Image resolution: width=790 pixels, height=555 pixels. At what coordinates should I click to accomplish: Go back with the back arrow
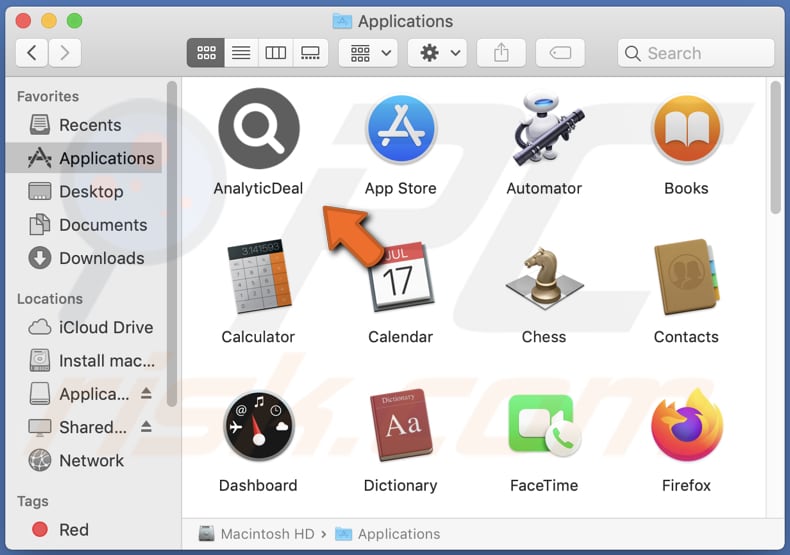click(32, 53)
